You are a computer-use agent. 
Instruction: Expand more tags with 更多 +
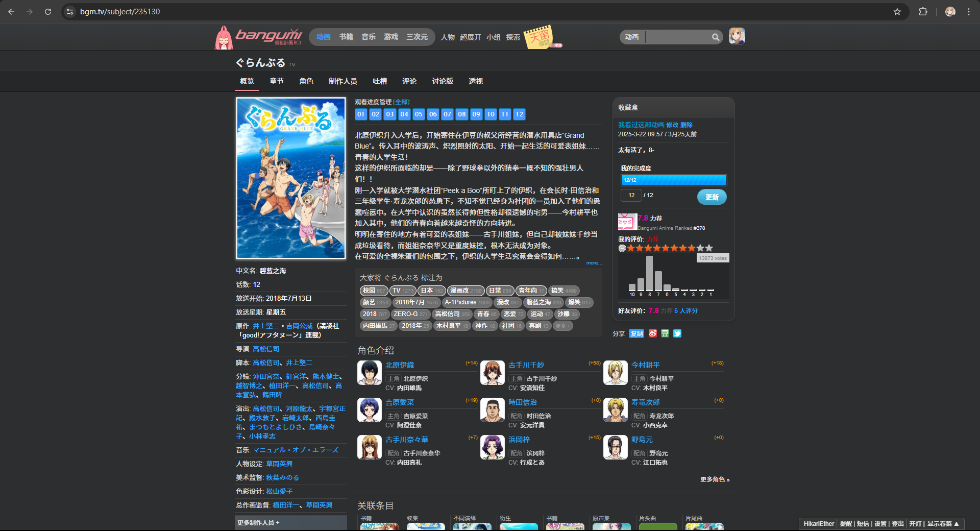point(563,326)
